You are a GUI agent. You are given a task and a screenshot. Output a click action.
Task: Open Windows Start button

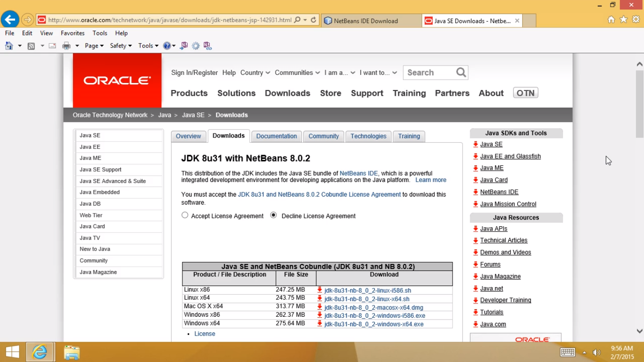click(x=12, y=352)
